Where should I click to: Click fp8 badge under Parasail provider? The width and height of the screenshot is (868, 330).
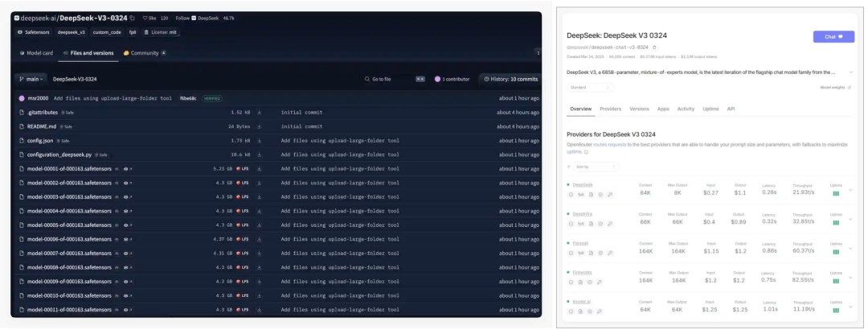tap(581, 253)
